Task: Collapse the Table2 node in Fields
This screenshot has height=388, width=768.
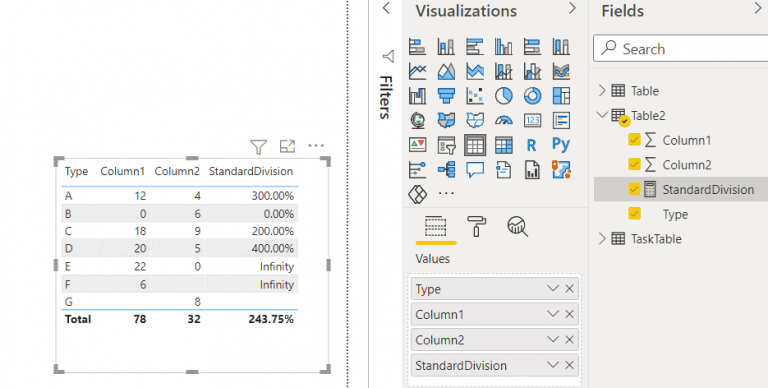Action: (x=602, y=115)
